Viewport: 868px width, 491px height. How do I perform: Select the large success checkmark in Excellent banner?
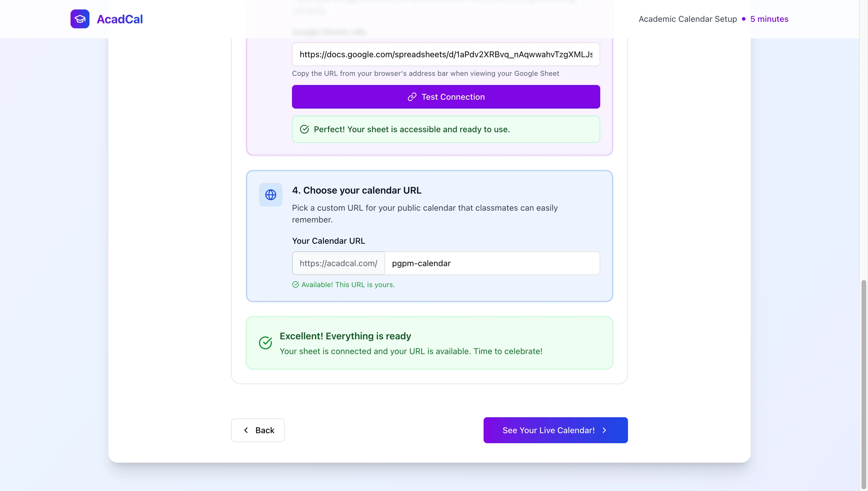(x=265, y=343)
